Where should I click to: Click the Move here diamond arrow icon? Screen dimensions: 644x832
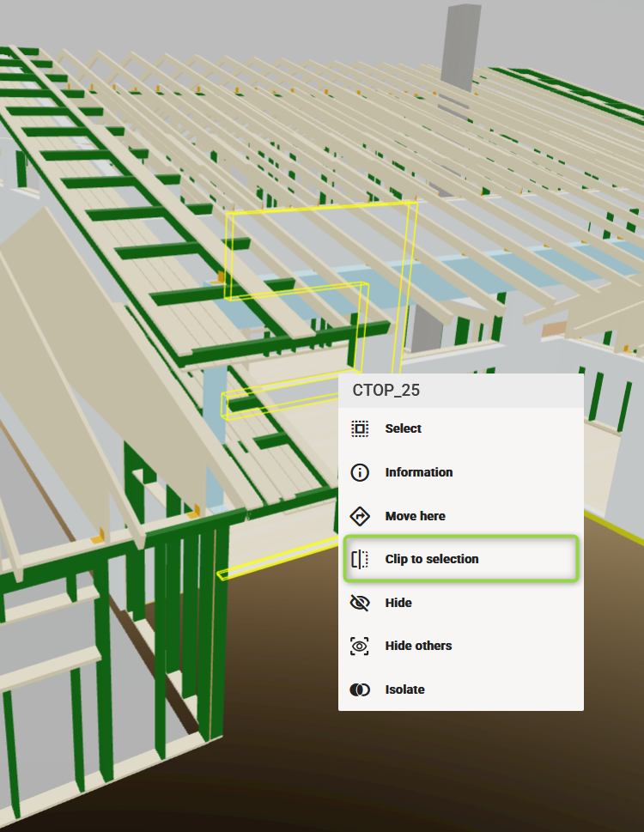point(360,516)
